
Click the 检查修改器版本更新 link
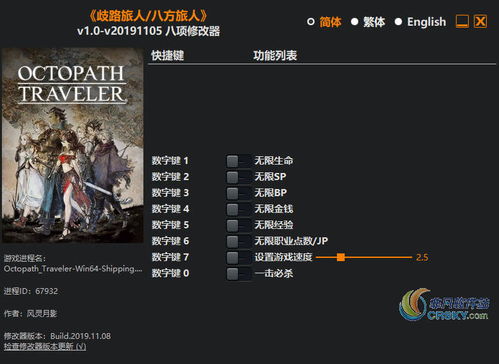45,347
